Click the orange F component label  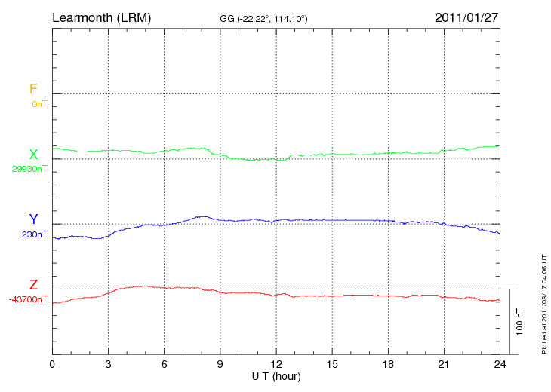pos(33,89)
